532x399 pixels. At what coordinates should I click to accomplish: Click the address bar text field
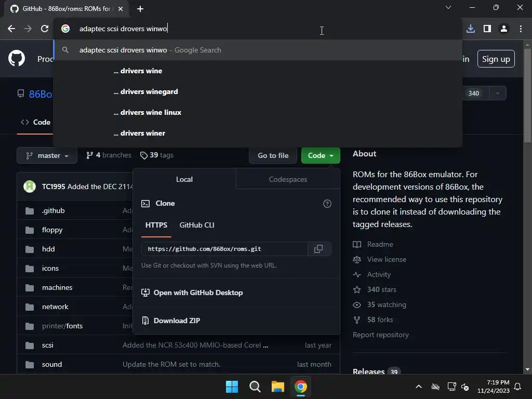tap(258, 29)
